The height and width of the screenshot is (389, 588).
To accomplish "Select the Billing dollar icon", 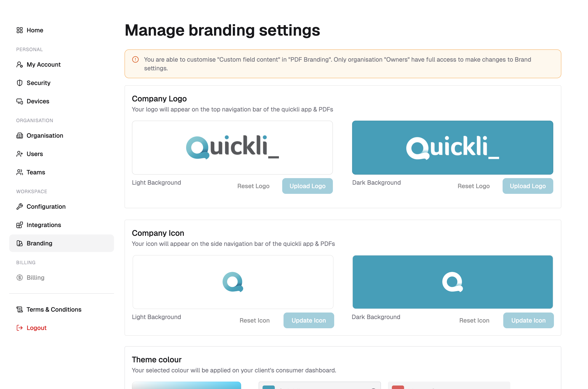I will 20,277.
